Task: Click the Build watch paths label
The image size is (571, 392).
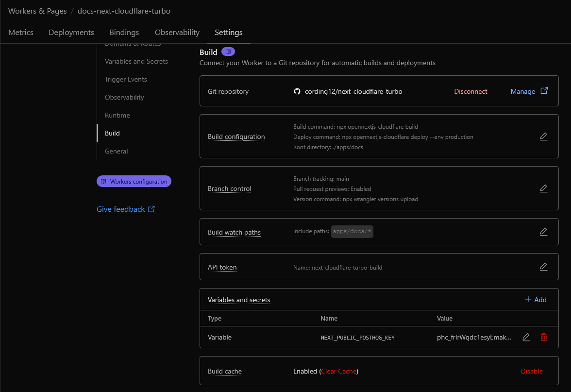Action: 234,232
